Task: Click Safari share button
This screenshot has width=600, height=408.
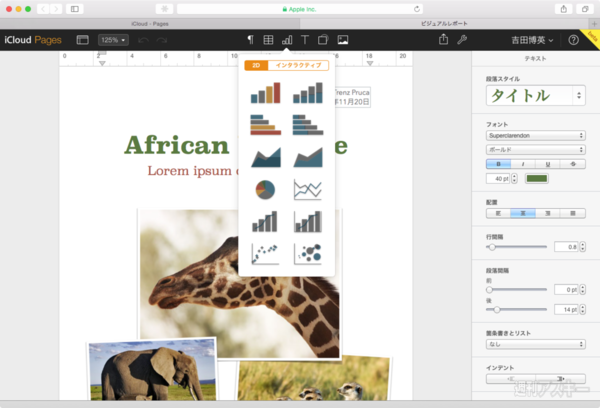Action: pyautogui.click(x=564, y=9)
